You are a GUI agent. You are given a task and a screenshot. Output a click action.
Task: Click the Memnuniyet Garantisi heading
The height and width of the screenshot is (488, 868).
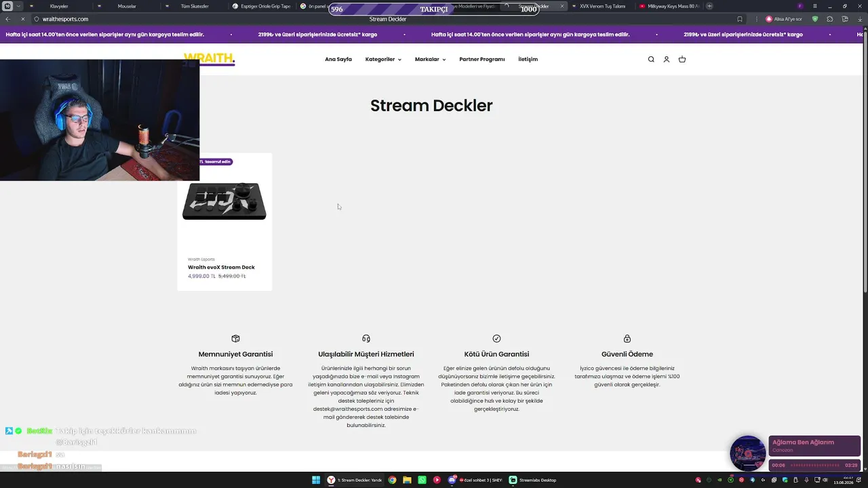pos(235,354)
